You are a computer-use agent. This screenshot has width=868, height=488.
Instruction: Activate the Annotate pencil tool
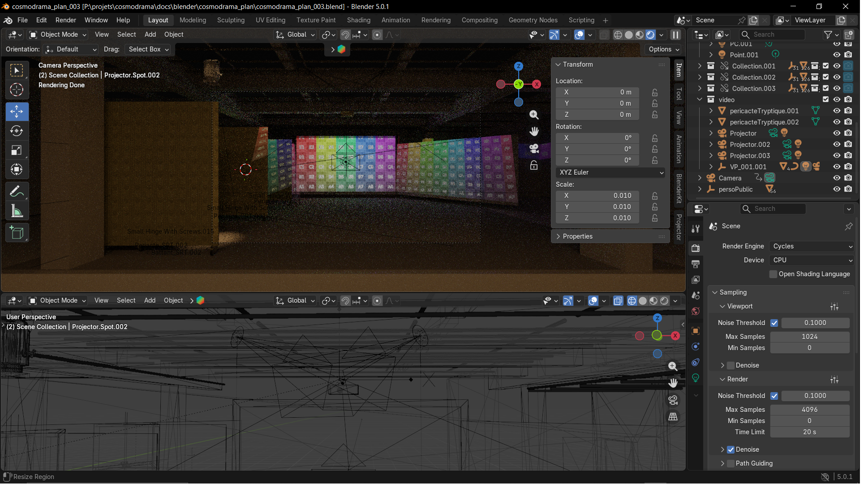point(17,192)
